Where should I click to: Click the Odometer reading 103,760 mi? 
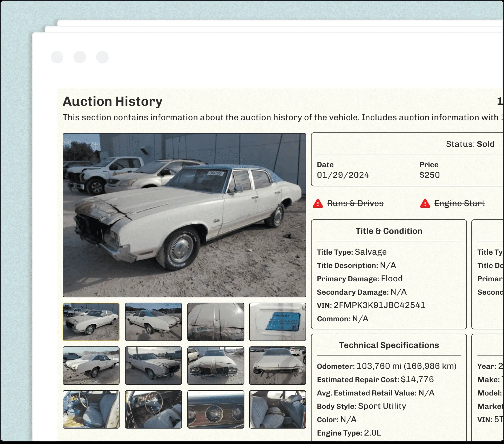tap(379, 366)
